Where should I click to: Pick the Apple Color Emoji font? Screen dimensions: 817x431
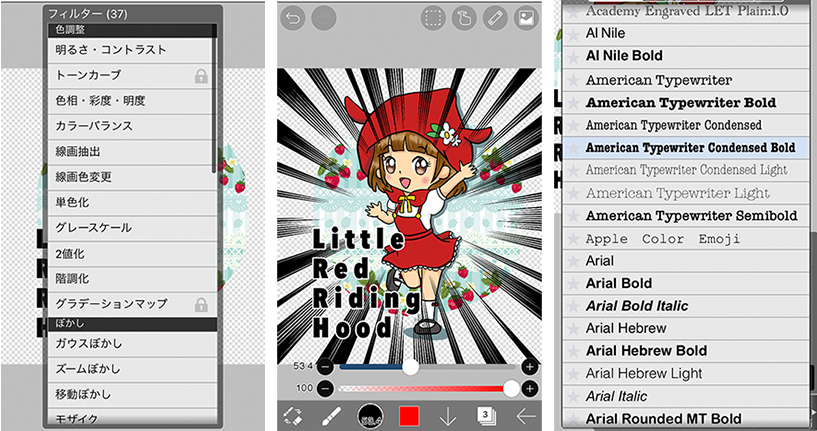coord(686,239)
